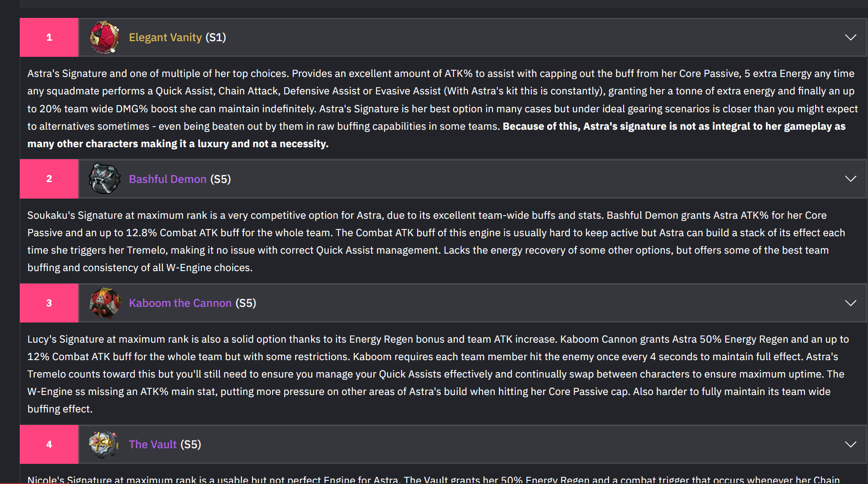
Task: Open the Elegant Vanity link
Action: click(x=165, y=38)
